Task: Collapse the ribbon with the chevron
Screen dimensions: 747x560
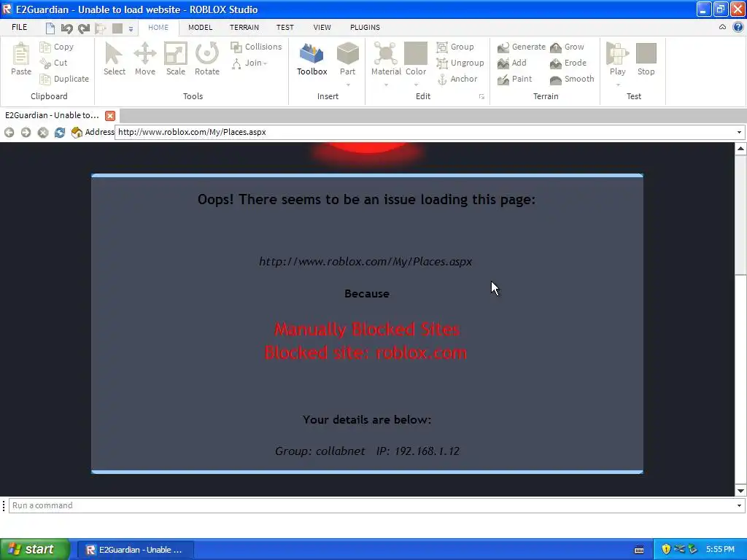Action: coord(723,27)
